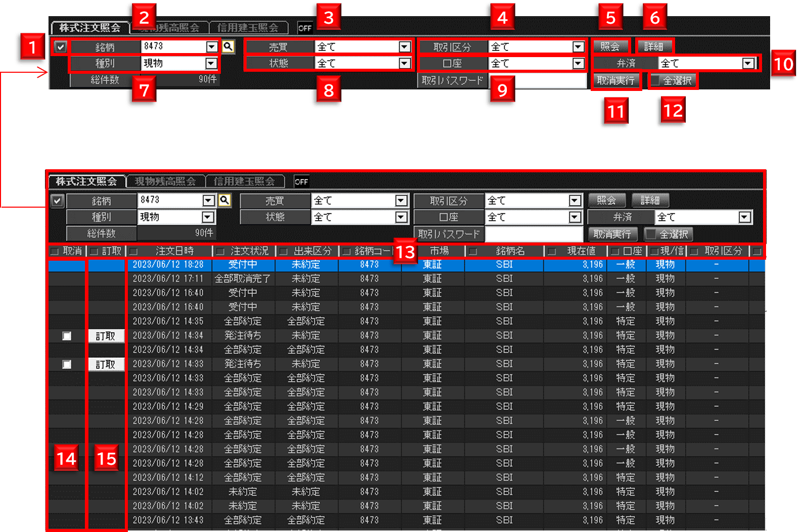
Task: Click the 取引パスワード field in the upper panel
Action: [x=537, y=80]
